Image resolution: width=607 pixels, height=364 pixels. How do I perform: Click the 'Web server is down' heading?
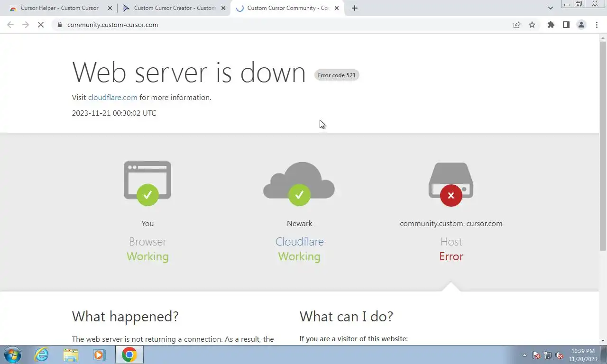[189, 72]
